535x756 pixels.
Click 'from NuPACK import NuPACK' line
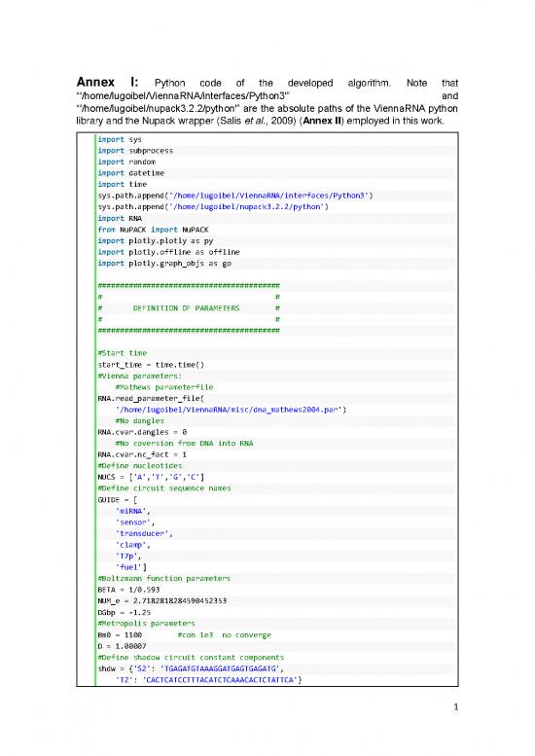[x=153, y=230]
